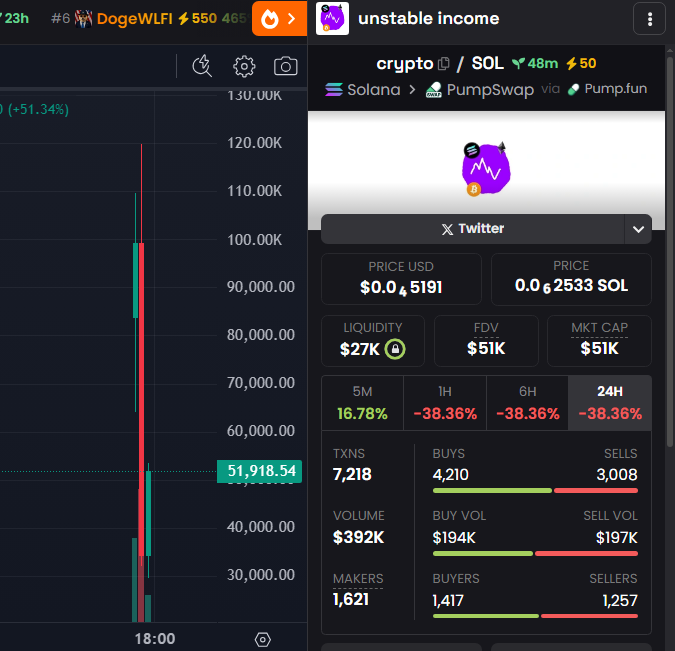675x651 pixels.
Task: Click the buys/sells ratio bar
Action: coord(535,490)
